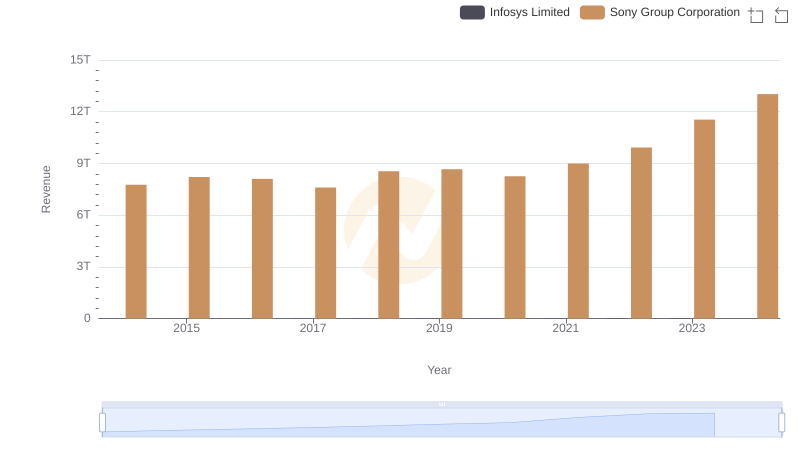800x461 pixels.
Task: Click the Sony bar just right of 2021
Action: [x=579, y=241]
